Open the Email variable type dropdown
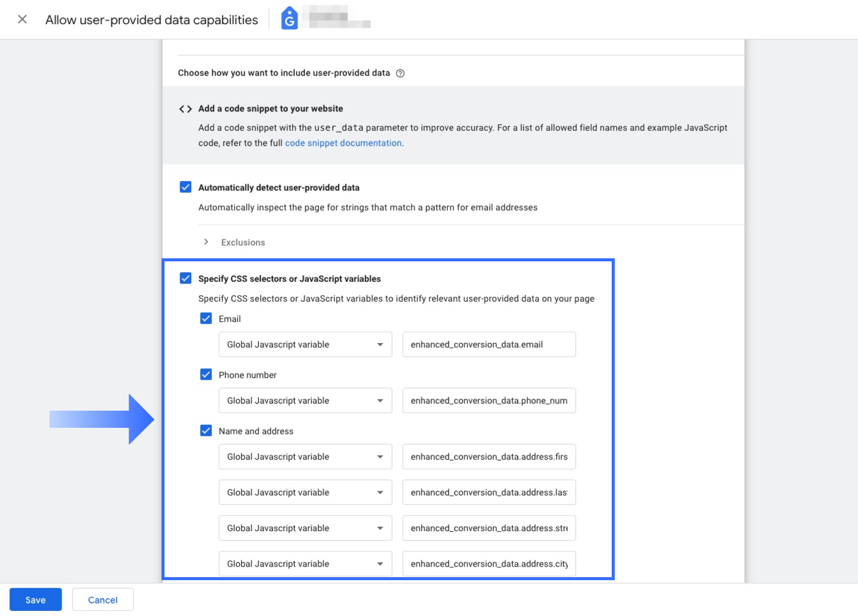 coord(305,345)
